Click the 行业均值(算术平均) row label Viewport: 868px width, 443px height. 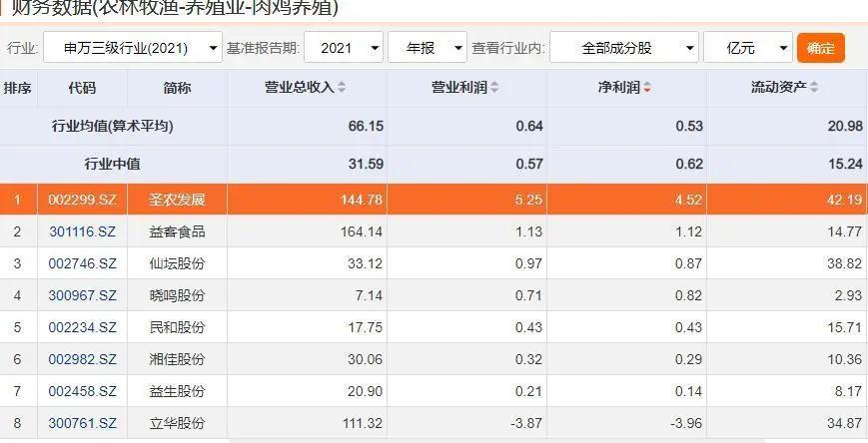[x=113, y=127]
